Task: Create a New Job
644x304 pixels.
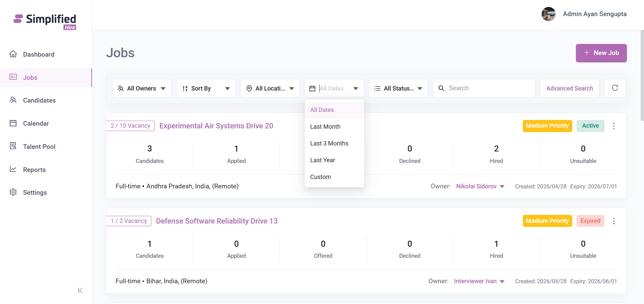Action: point(601,53)
